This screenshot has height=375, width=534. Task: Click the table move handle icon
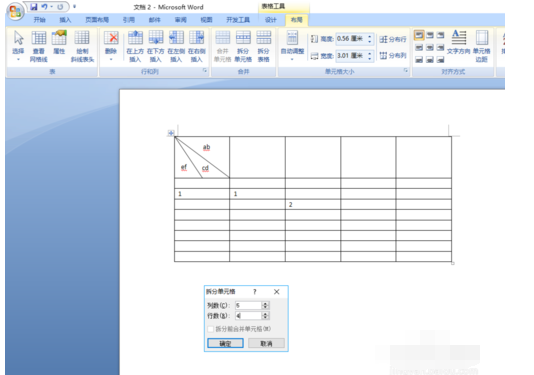coord(171,133)
